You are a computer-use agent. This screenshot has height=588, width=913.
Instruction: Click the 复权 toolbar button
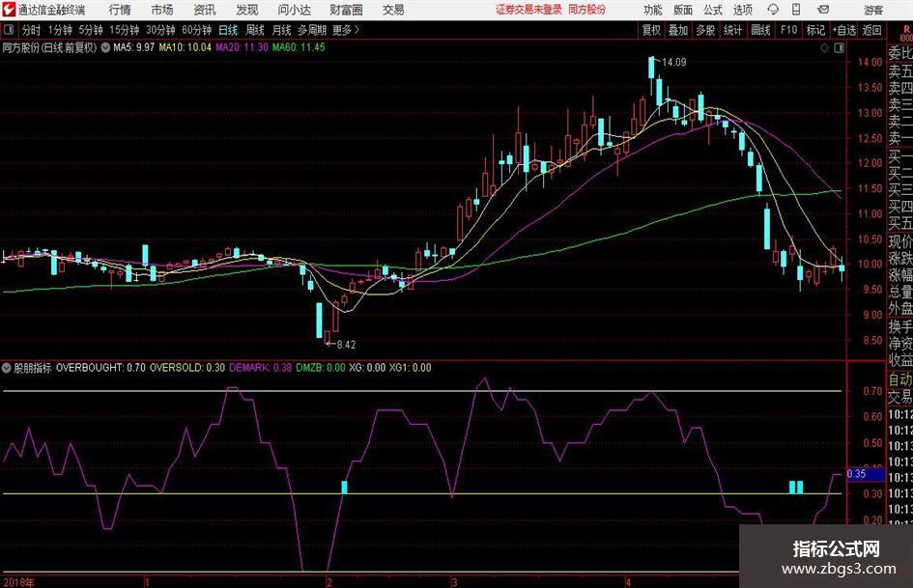pyautogui.click(x=651, y=30)
